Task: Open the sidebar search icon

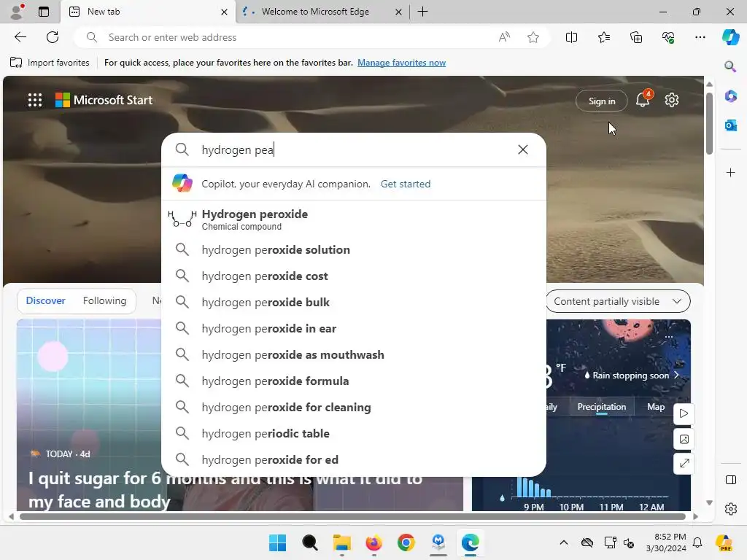Action: pos(730,66)
